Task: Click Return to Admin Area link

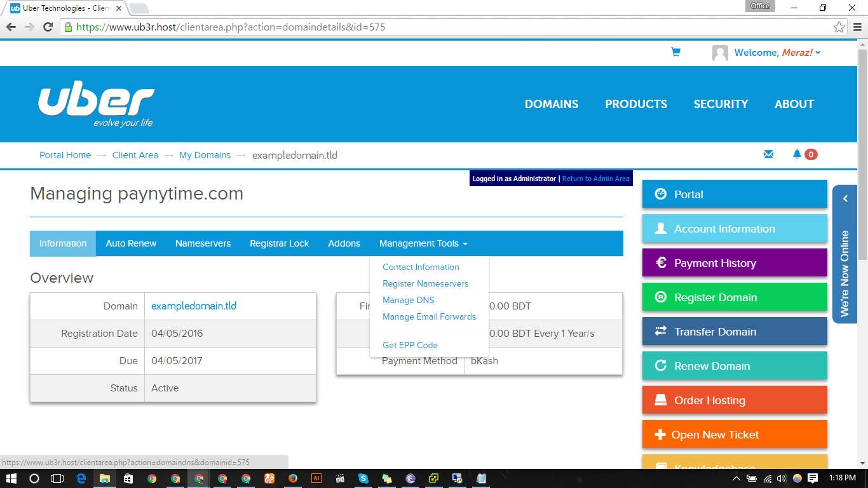Action: (x=596, y=179)
